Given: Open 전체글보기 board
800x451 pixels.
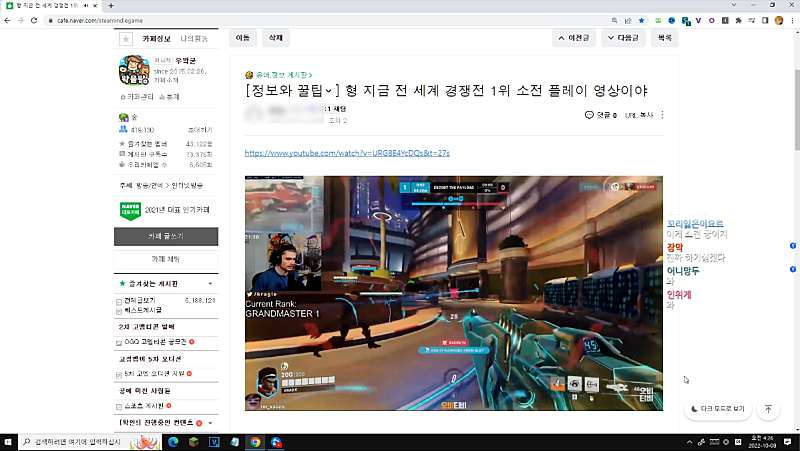Looking at the screenshot, I should click(x=139, y=300).
